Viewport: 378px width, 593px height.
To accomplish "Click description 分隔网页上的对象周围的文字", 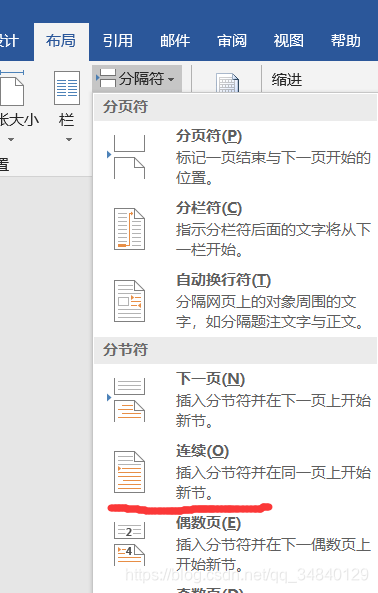I will coord(270,312).
